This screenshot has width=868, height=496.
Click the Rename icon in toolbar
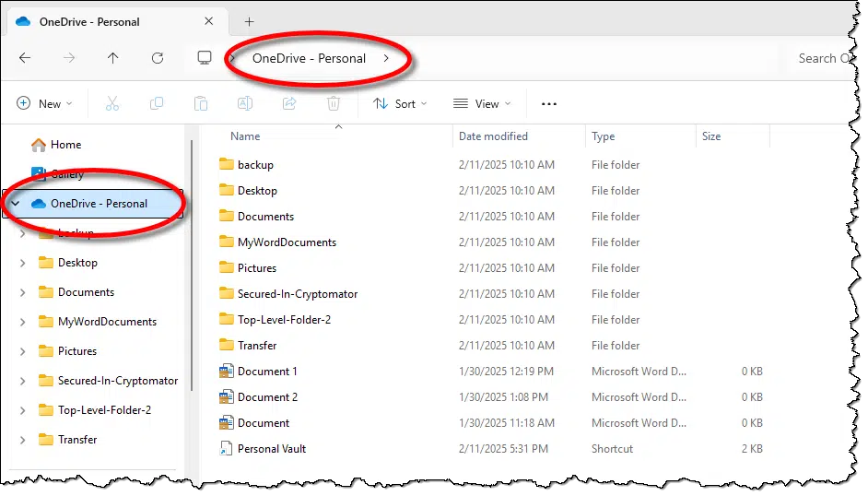point(245,104)
